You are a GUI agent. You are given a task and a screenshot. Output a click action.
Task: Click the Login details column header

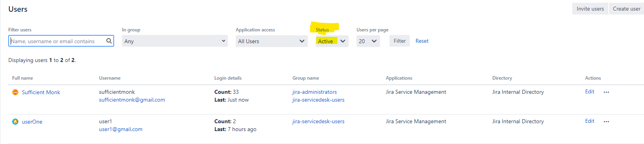228,78
